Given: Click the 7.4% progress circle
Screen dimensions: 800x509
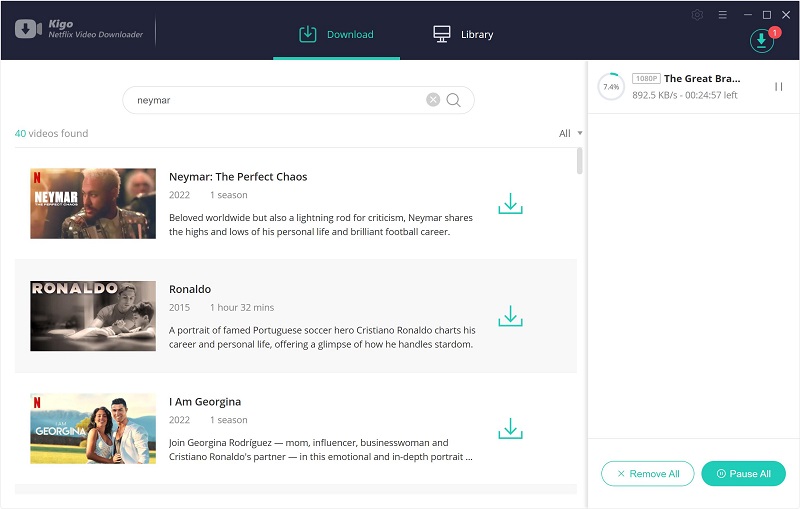Looking at the screenshot, I should tap(611, 87).
